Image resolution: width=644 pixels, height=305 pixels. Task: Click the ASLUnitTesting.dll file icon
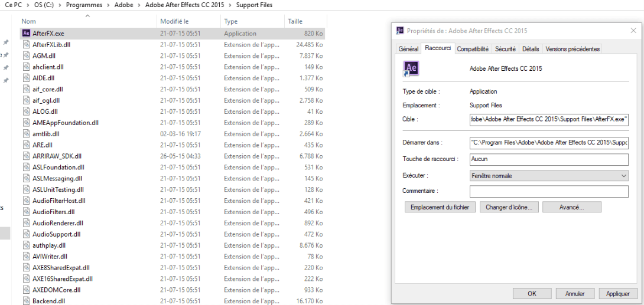coord(26,189)
